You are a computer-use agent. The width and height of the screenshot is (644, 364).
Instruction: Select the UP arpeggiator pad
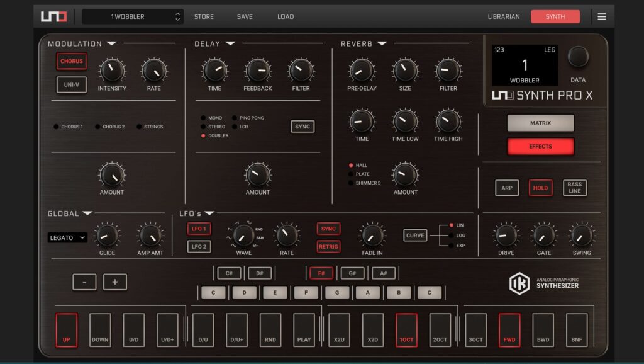66,330
